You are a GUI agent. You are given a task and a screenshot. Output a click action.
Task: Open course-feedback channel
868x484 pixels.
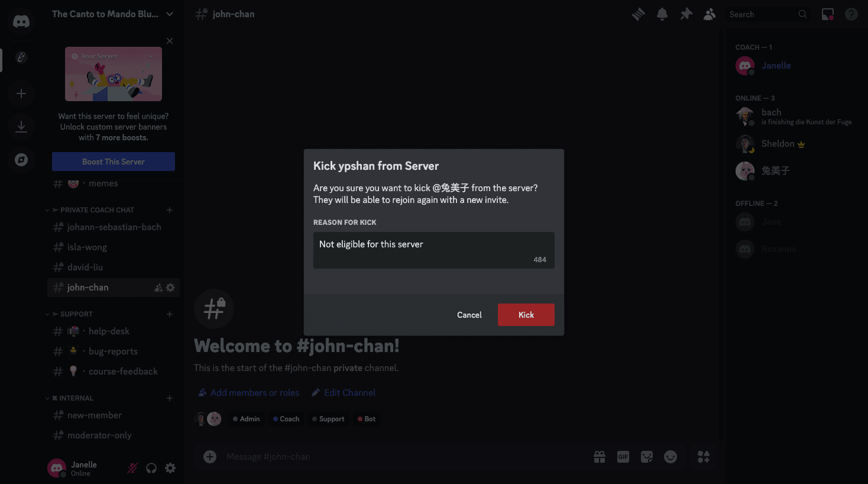point(113,372)
